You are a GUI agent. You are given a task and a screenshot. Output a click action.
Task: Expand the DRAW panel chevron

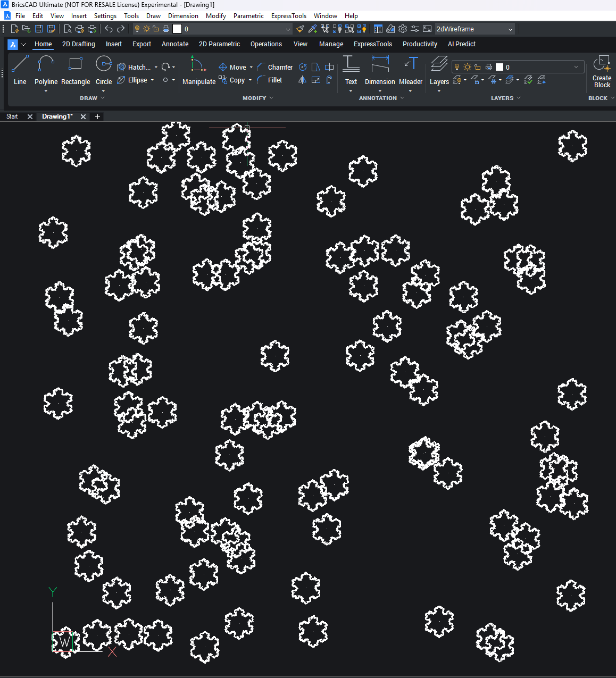point(103,98)
